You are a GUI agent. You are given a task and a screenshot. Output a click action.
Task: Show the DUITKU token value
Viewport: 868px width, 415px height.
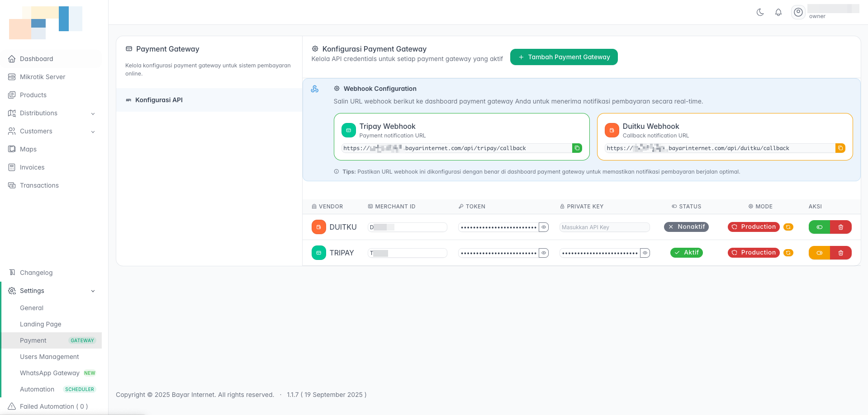[x=544, y=227]
